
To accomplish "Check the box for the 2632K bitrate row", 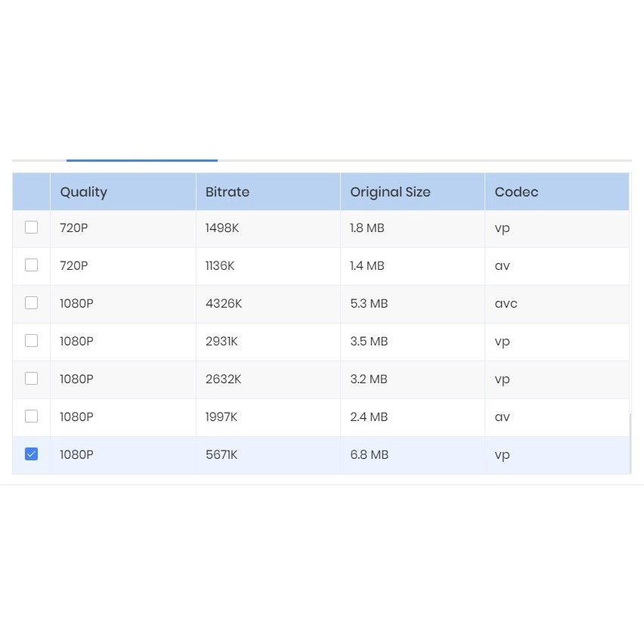I will coord(31,378).
